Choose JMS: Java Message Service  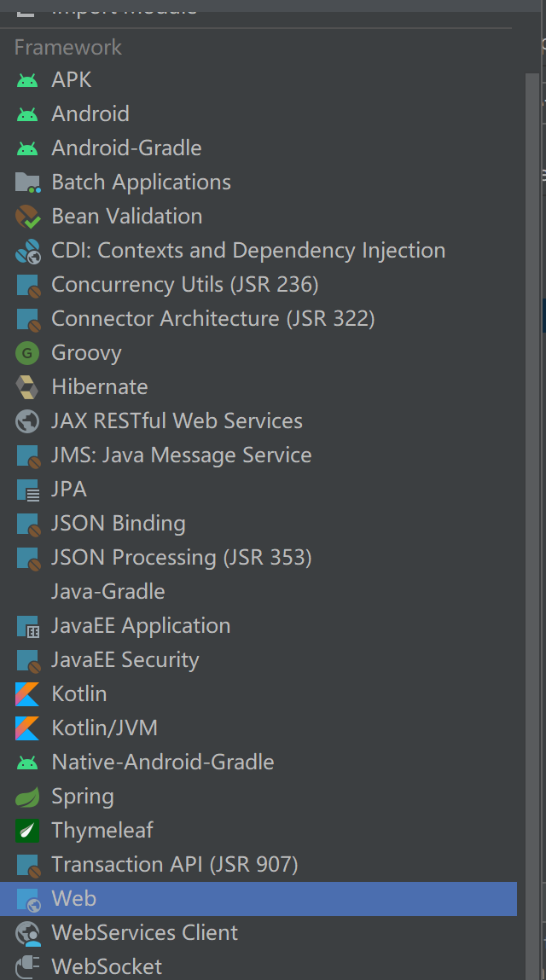258,455
